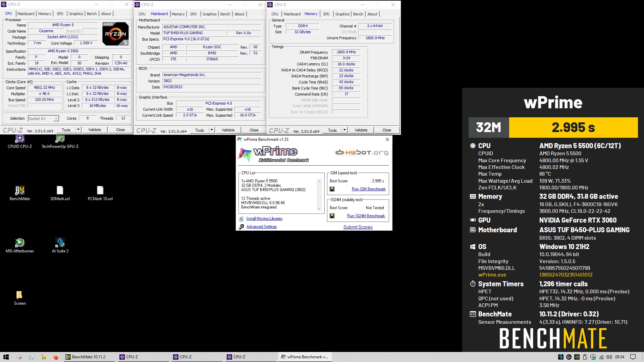The image size is (644, 362).
Task: Switch to BenchMate 10.11.2 taskbar button
Action: [x=89, y=357]
